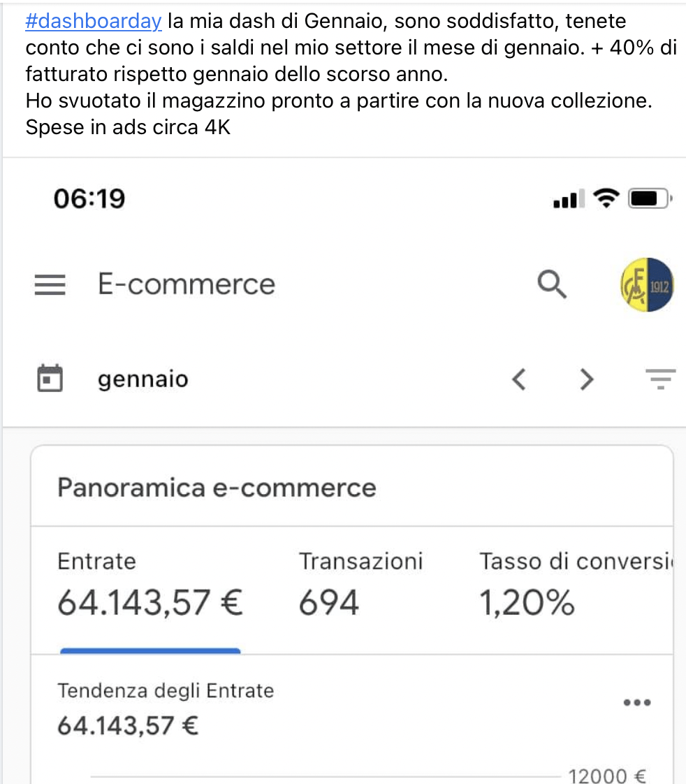
Task: Open the calendar date picker icon
Action: tap(50, 379)
